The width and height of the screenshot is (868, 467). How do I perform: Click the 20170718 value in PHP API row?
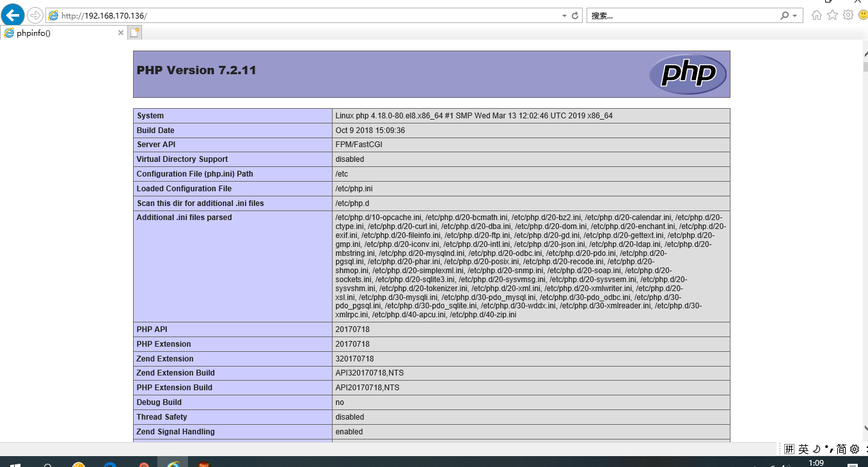(352, 329)
